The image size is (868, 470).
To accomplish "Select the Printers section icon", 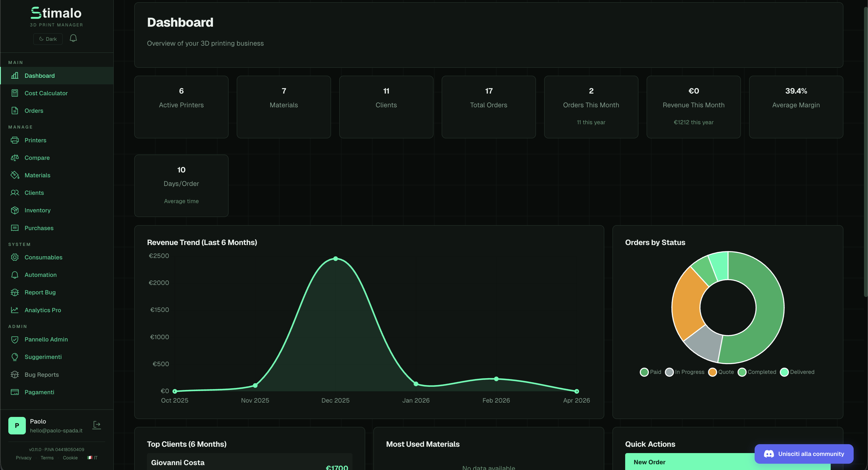I will pyautogui.click(x=15, y=140).
